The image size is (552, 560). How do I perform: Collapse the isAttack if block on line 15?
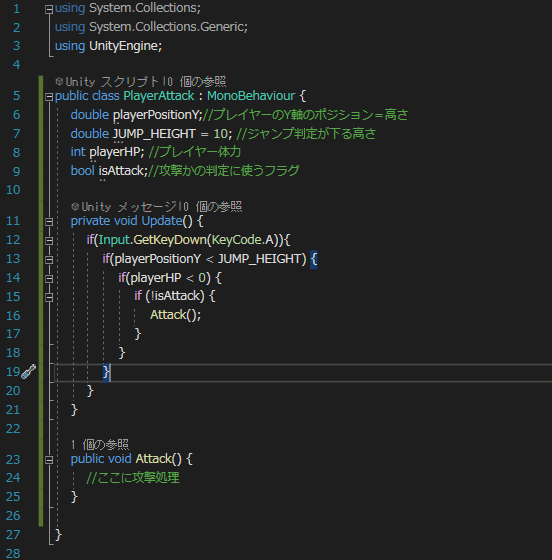(x=49, y=297)
